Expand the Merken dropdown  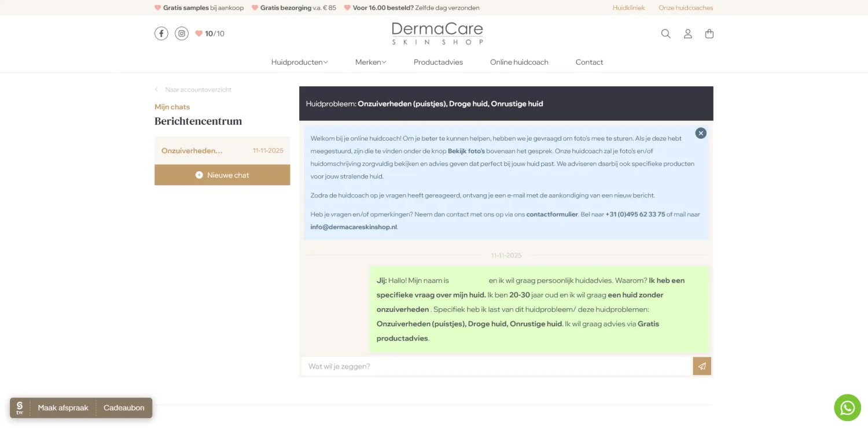(370, 62)
